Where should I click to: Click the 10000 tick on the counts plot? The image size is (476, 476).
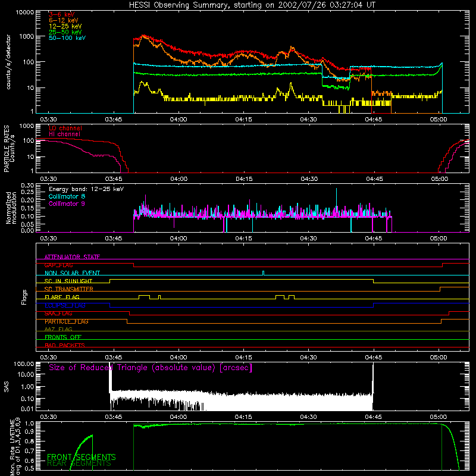pyautogui.click(x=25, y=12)
